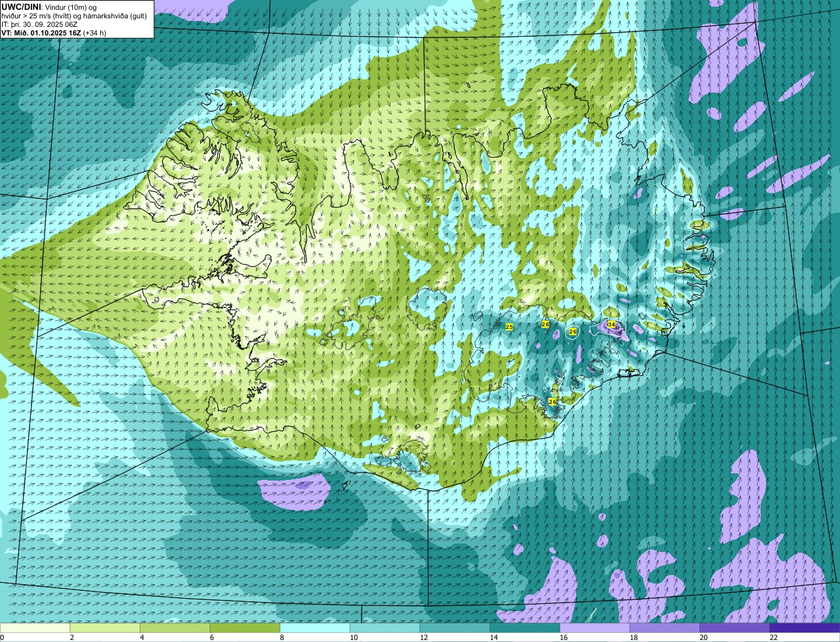Click the legend scale label 20
840x642 pixels.
(x=703, y=637)
